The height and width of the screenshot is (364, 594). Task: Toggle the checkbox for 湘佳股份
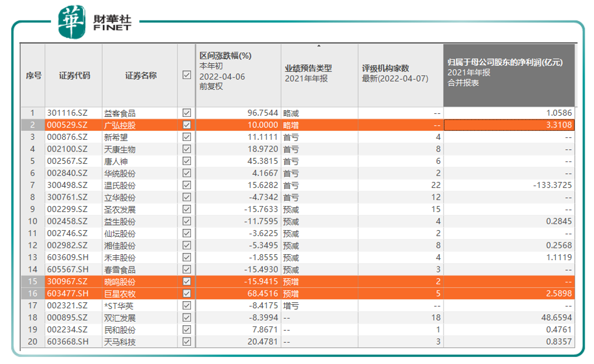click(187, 245)
